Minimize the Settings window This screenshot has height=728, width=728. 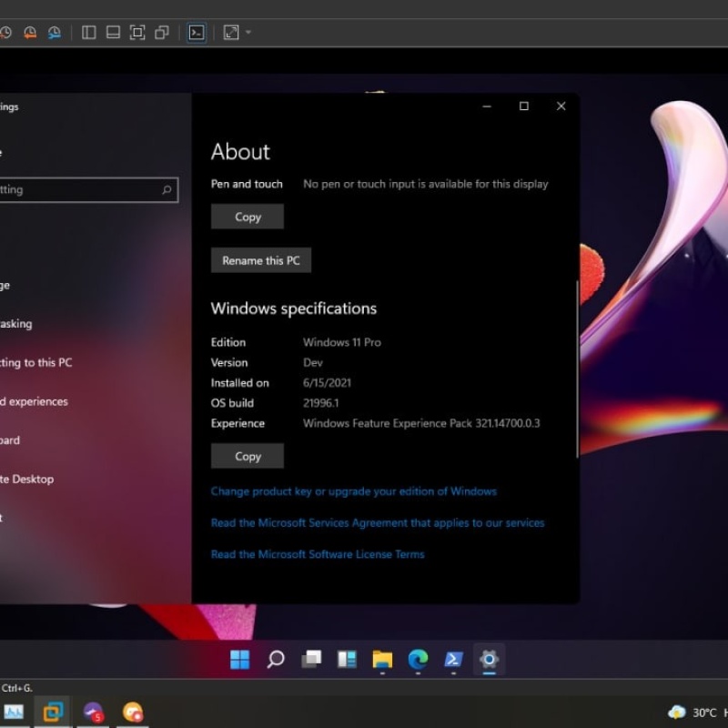point(487,106)
